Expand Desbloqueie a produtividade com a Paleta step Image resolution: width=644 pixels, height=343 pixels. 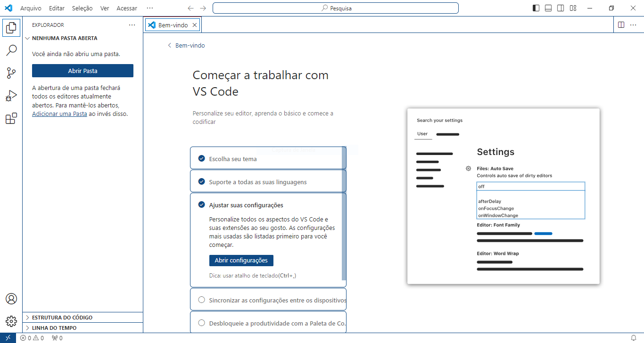[x=268, y=322]
